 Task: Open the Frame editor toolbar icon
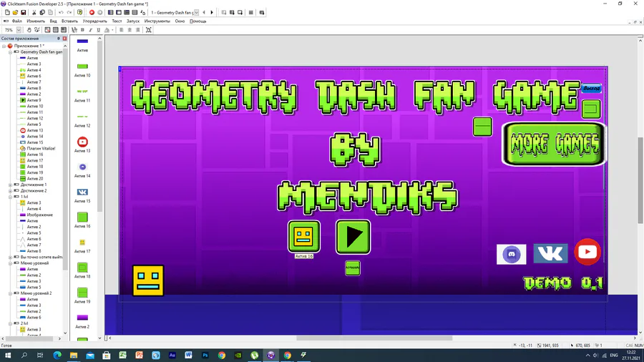coord(119,12)
